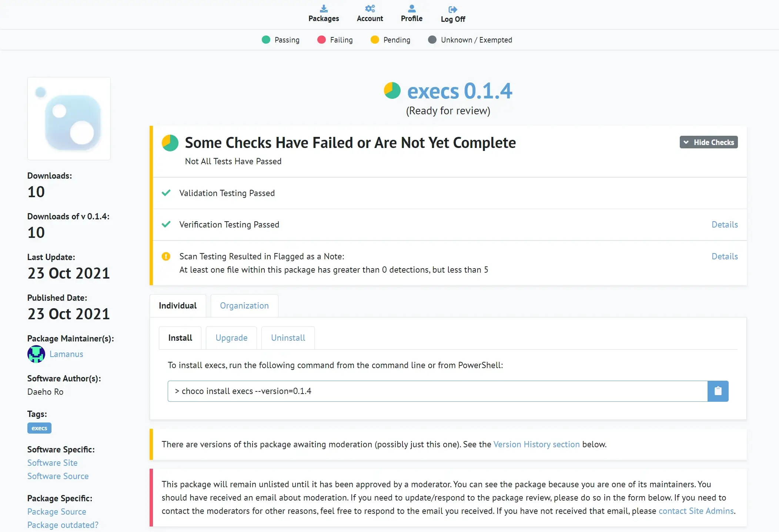Open the Uninstall tab
This screenshot has height=532, width=779.
pyautogui.click(x=288, y=338)
